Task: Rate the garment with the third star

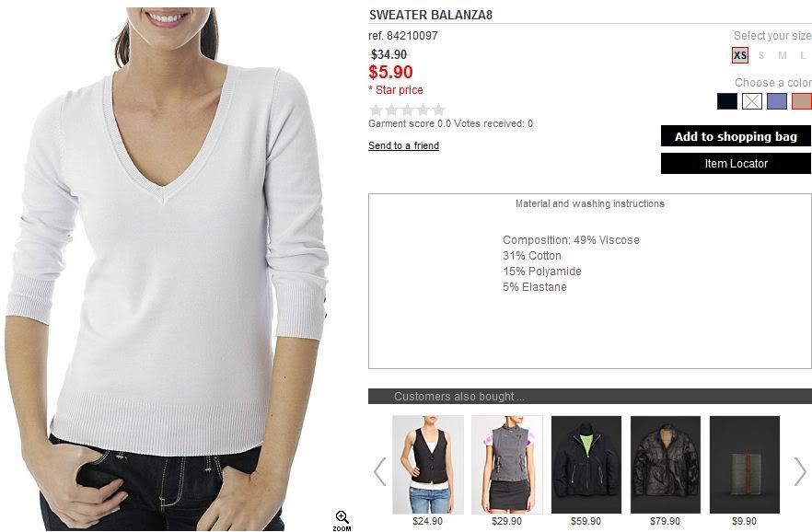Action: point(408,110)
